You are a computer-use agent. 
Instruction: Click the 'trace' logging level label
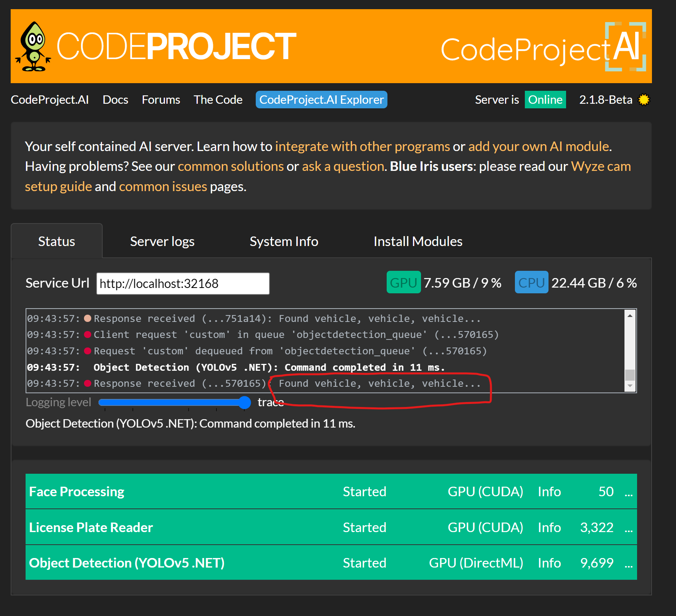click(x=271, y=402)
